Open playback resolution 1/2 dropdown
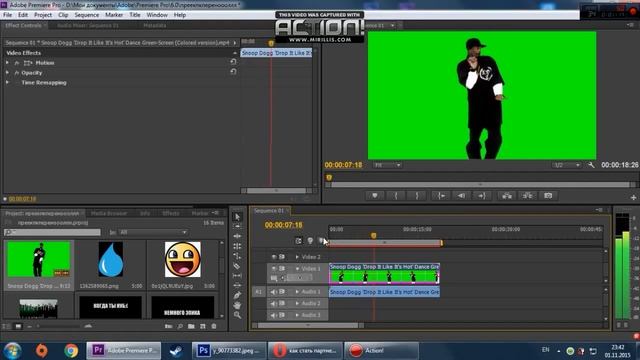640x360 pixels. pyautogui.click(x=567, y=165)
